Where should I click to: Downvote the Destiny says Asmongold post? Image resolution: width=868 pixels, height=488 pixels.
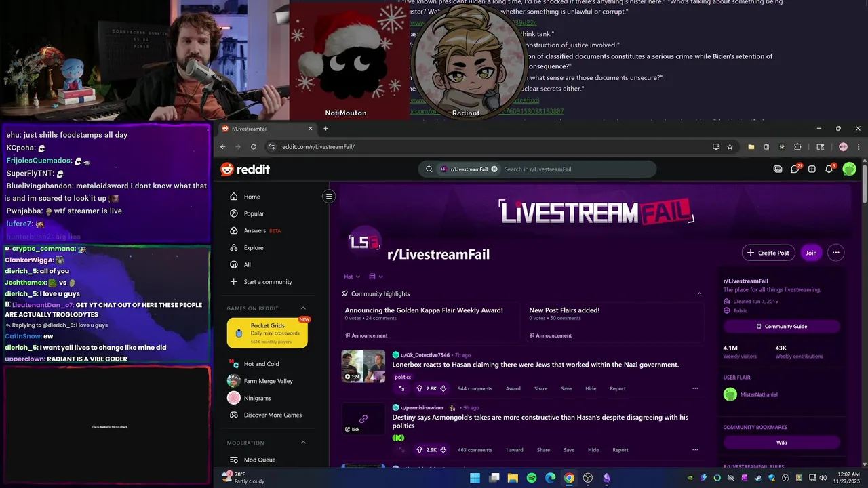443,450
